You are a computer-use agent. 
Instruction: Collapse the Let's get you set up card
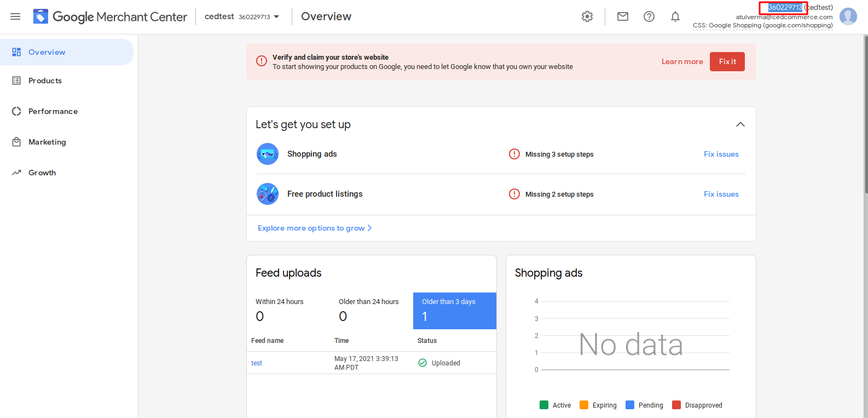coord(740,124)
